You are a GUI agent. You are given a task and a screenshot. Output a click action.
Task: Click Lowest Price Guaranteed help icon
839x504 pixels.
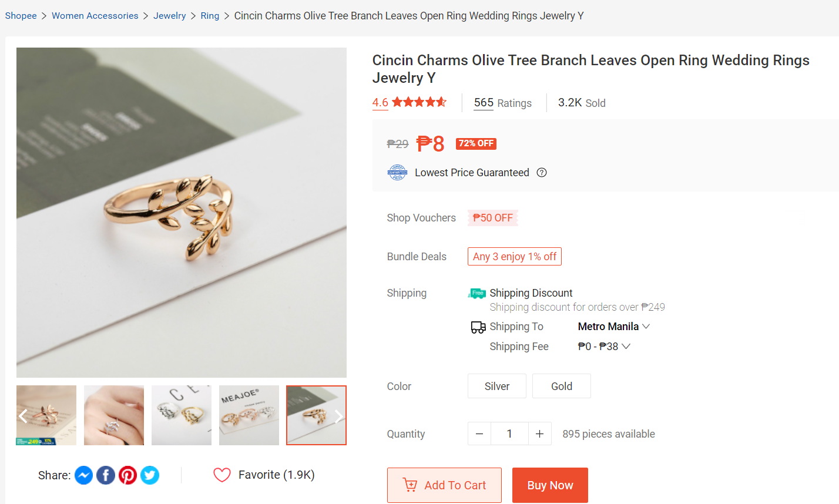coord(542,173)
